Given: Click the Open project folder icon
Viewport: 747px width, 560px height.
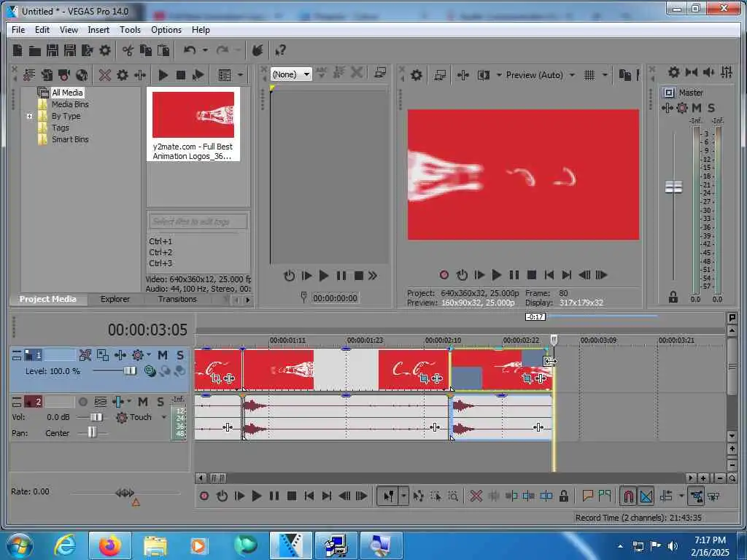Looking at the screenshot, I should tap(34, 50).
